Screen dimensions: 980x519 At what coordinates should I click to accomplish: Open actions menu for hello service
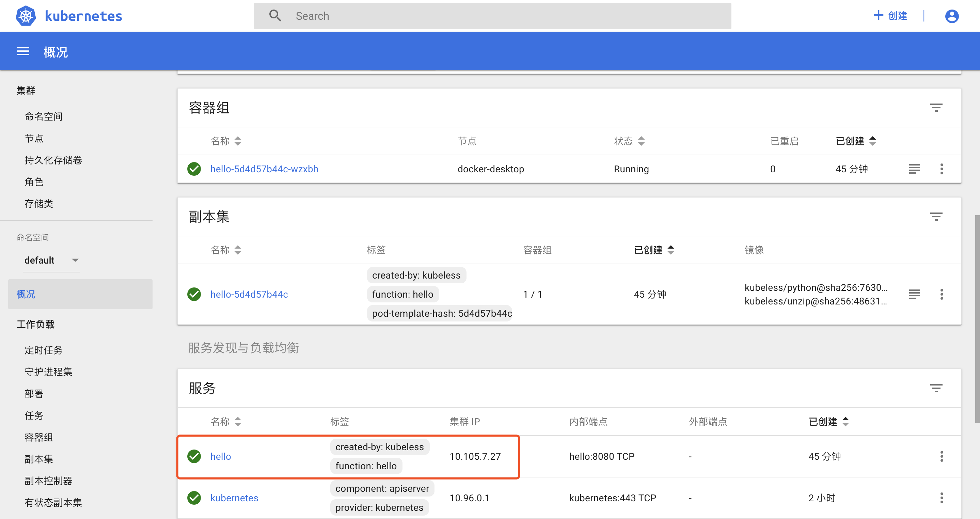tap(942, 456)
